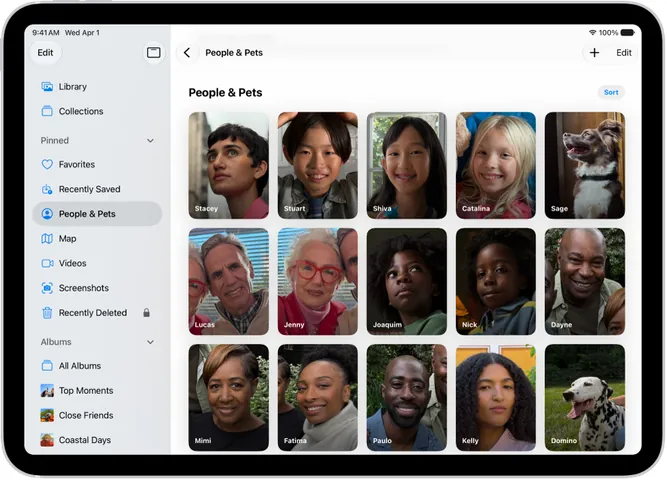Click the Wi-Fi status icon
The width and height of the screenshot is (667, 480).
592,33
